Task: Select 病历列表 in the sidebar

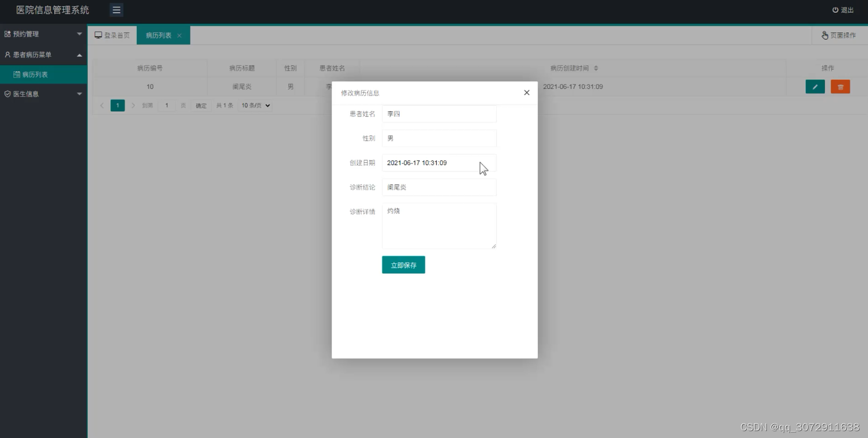Action: coord(44,75)
